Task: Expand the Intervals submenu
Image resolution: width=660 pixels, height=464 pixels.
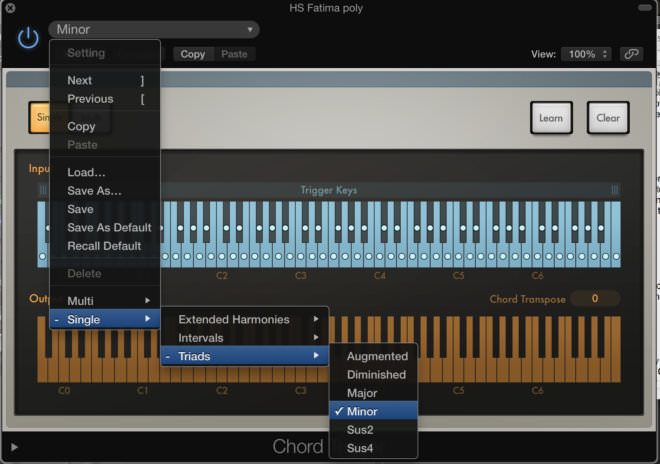Action: point(245,338)
